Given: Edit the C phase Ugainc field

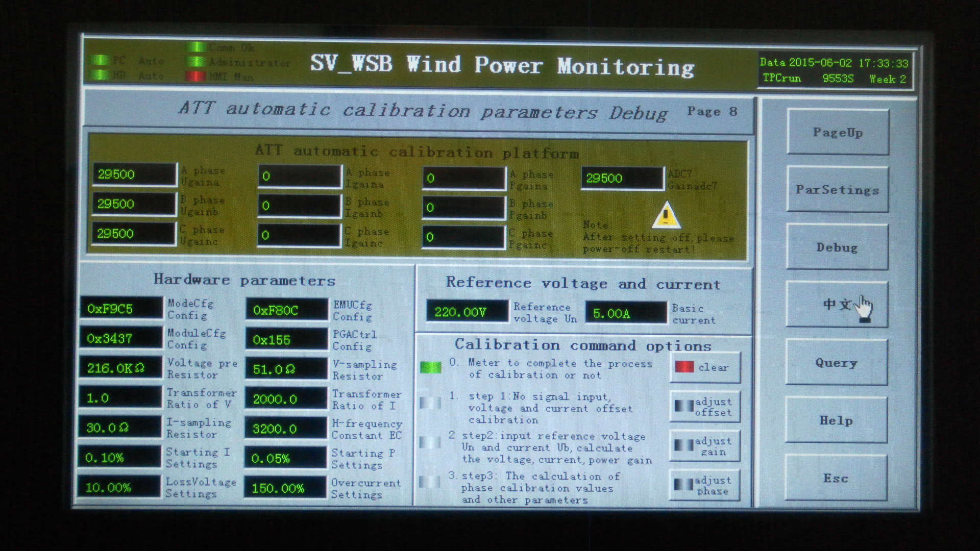Looking at the screenshot, I should click(134, 234).
